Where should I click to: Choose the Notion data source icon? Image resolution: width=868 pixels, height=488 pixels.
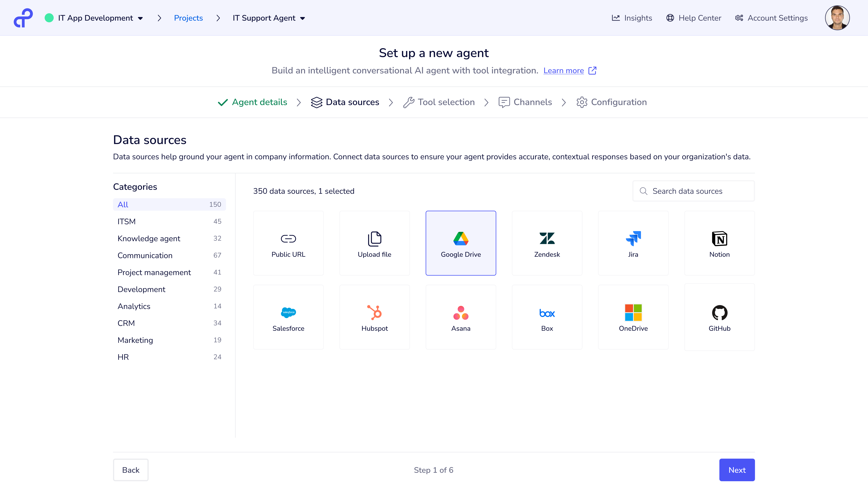pyautogui.click(x=719, y=238)
